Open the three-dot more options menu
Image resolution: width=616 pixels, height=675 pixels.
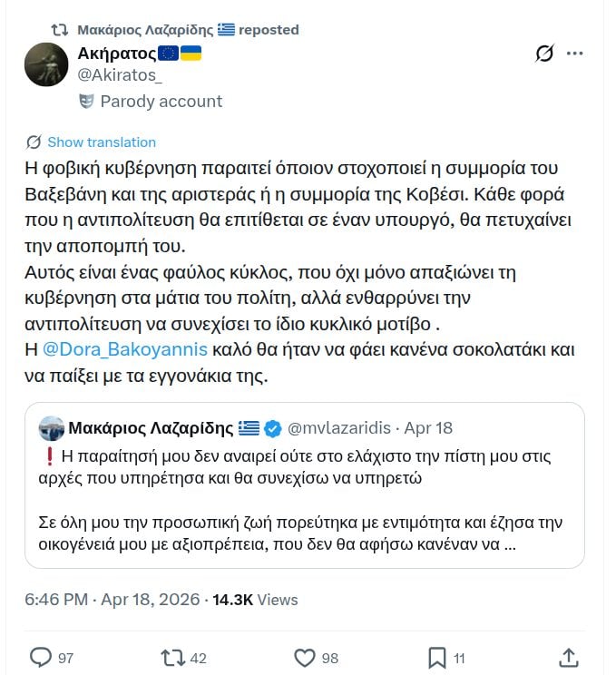tap(575, 54)
